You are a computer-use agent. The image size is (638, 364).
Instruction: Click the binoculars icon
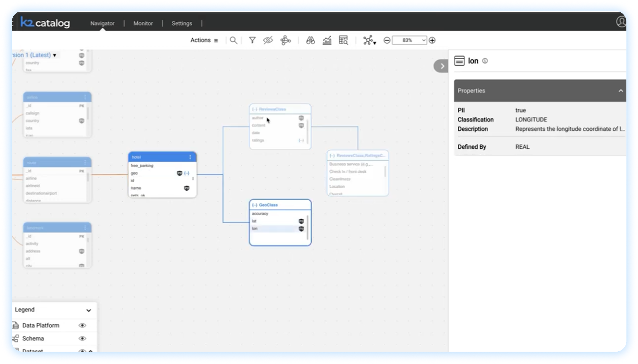click(310, 40)
